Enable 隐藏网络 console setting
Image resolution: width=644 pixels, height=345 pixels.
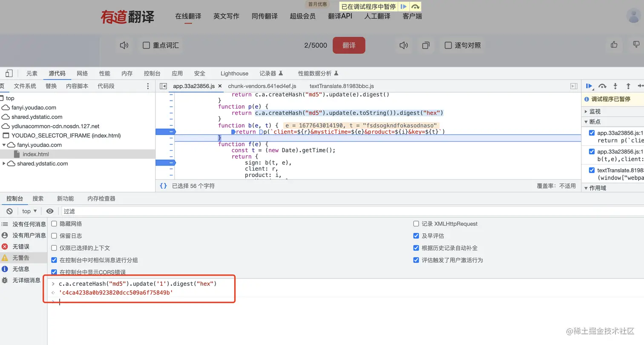pos(54,224)
